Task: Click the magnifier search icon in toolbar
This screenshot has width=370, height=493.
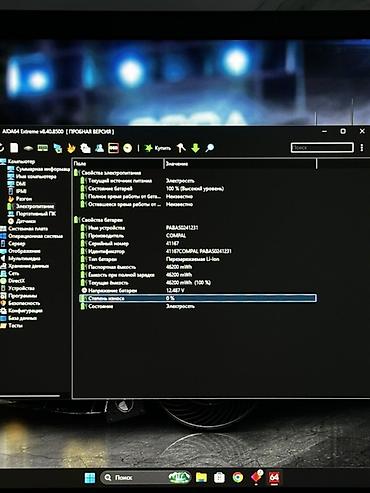Action: [x=210, y=148]
